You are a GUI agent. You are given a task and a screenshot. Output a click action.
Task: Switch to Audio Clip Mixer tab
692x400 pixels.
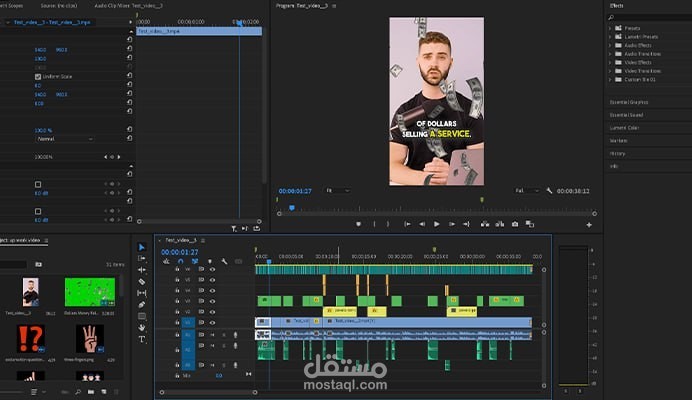tap(128, 6)
